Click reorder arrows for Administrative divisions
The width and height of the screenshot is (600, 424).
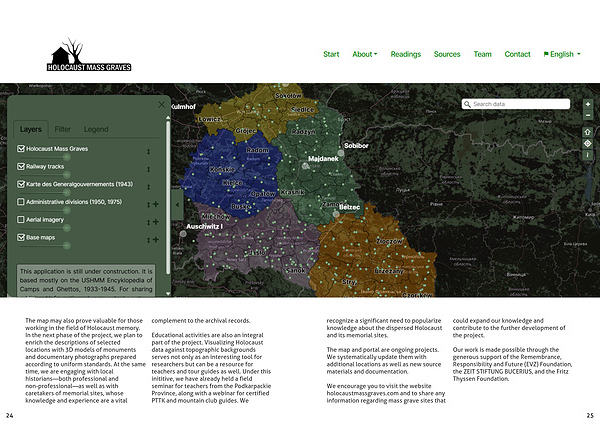click(148, 205)
